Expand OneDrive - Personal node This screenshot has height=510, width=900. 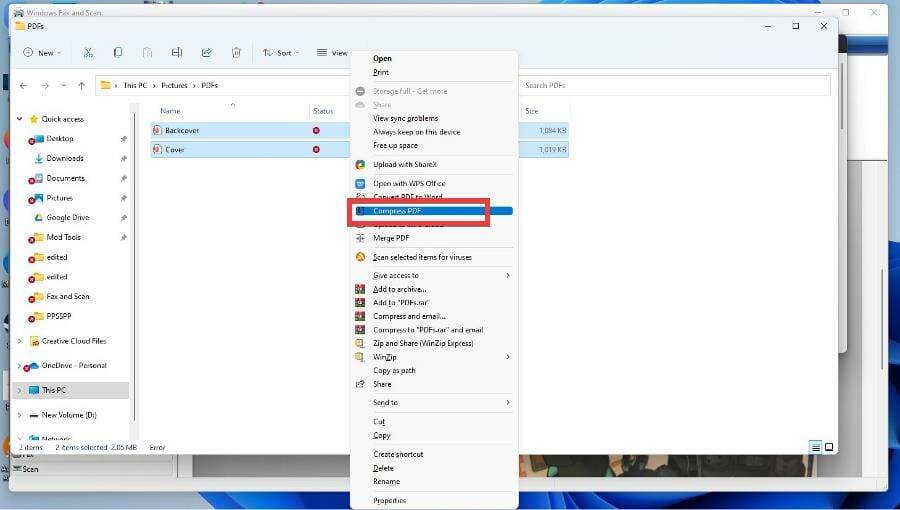[20, 365]
